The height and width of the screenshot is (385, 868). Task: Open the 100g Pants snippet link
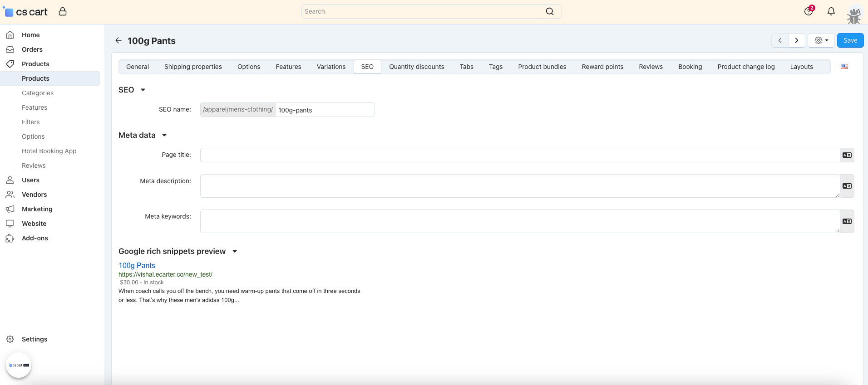137,265
